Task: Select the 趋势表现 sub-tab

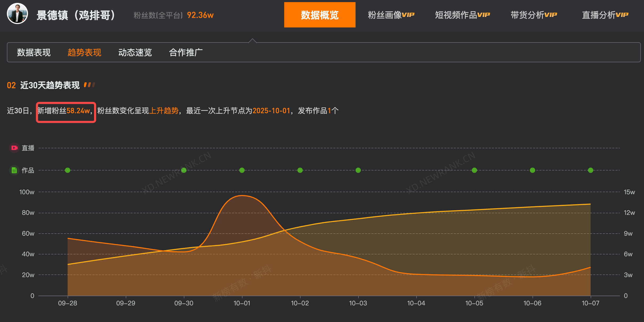Action: (84, 53)
